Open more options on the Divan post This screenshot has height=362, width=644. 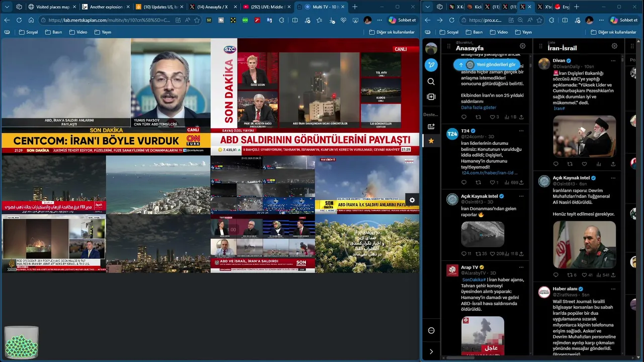tap(613, 60)
